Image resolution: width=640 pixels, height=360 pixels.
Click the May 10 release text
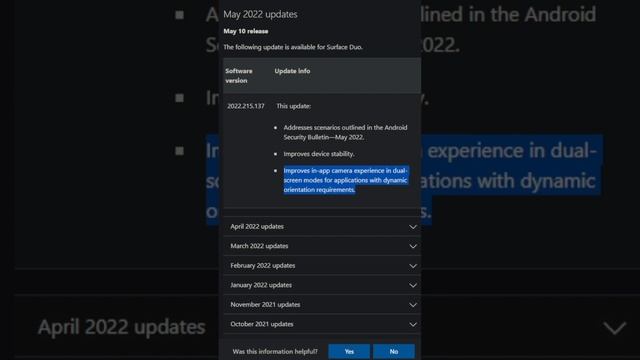coord(246,31)
